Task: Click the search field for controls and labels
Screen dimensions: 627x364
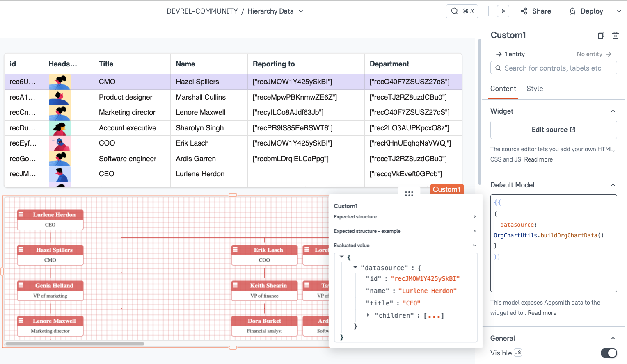Action: pyautogui.click(x=554, y=68)
